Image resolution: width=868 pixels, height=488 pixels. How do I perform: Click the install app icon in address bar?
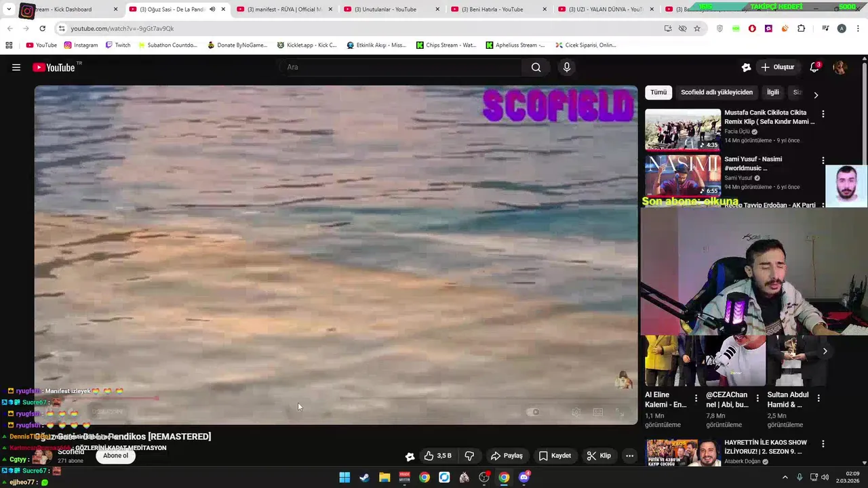tap(668, 28)
